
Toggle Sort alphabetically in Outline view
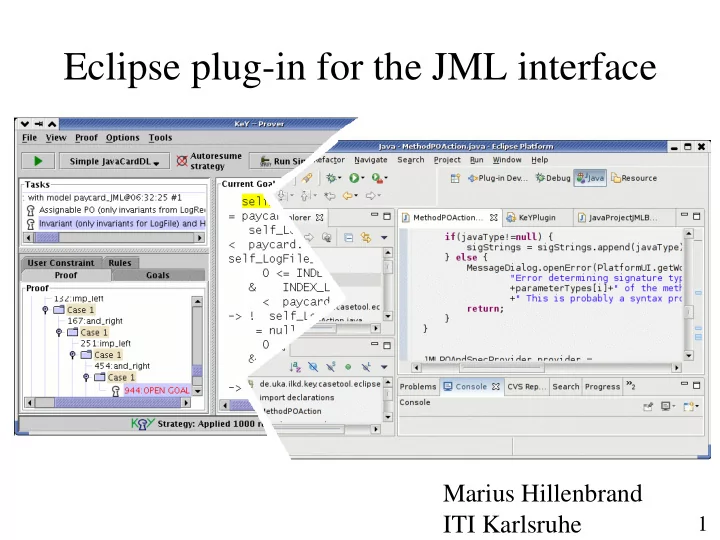[295, 367]
